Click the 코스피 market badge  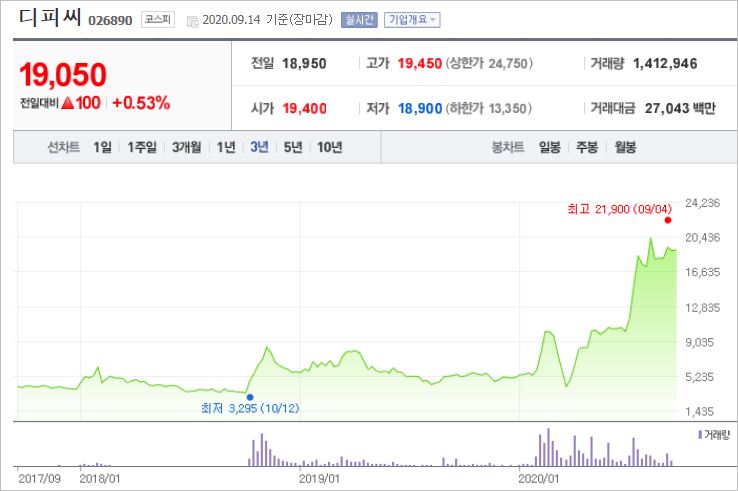[158, 20]
